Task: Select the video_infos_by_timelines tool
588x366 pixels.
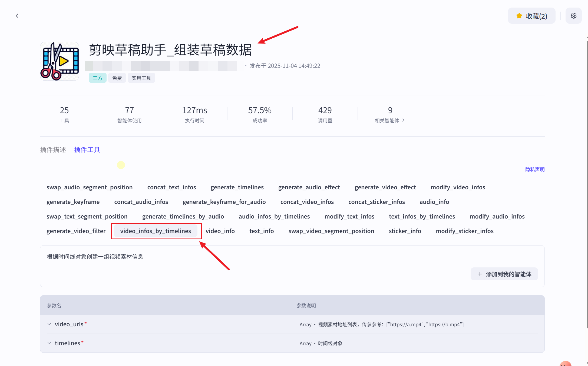Action: tap(156, 231)
